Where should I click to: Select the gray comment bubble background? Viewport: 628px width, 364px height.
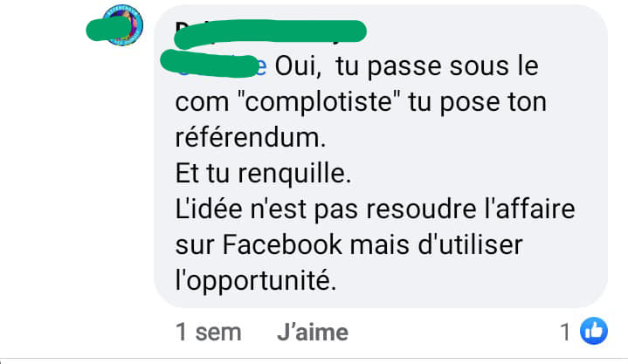(x=381, y=156)
